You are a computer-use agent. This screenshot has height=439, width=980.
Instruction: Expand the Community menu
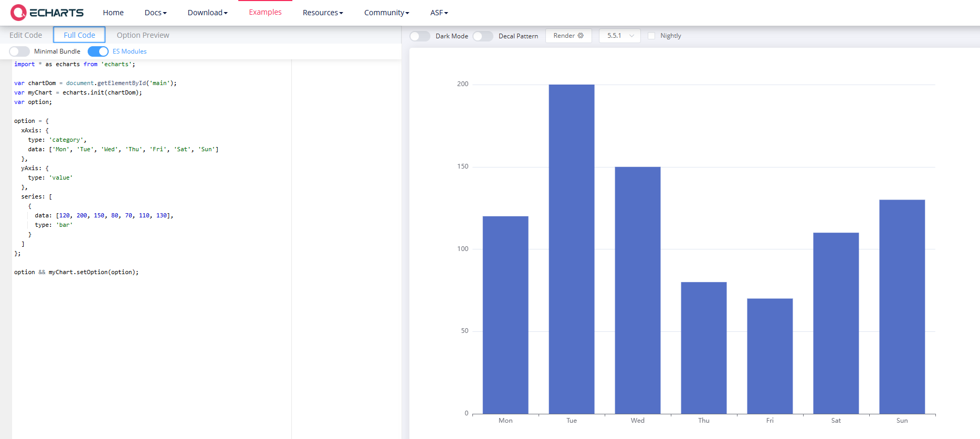(387, 13)
